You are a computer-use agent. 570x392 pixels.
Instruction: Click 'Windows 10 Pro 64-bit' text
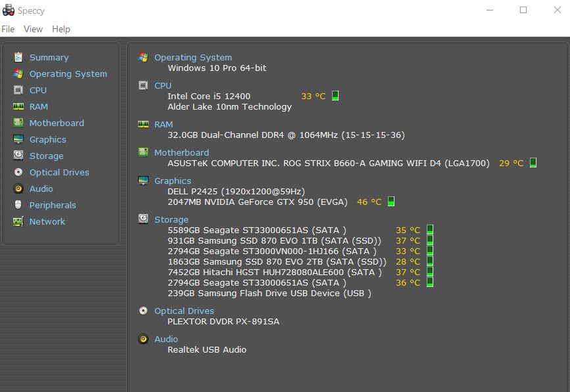(x=217, y=68)
